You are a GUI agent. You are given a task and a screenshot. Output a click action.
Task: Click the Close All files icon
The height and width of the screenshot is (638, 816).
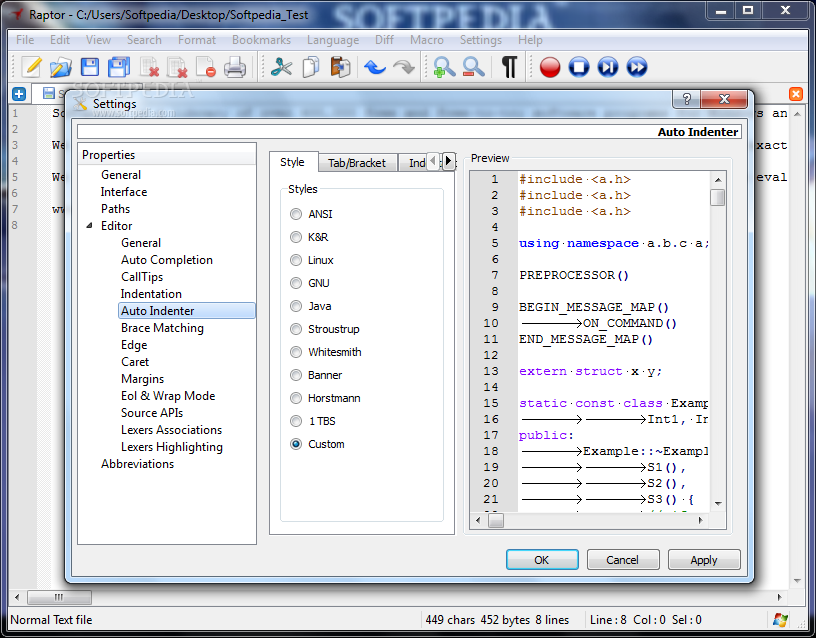pyautogui.click(x=177, y=67)
